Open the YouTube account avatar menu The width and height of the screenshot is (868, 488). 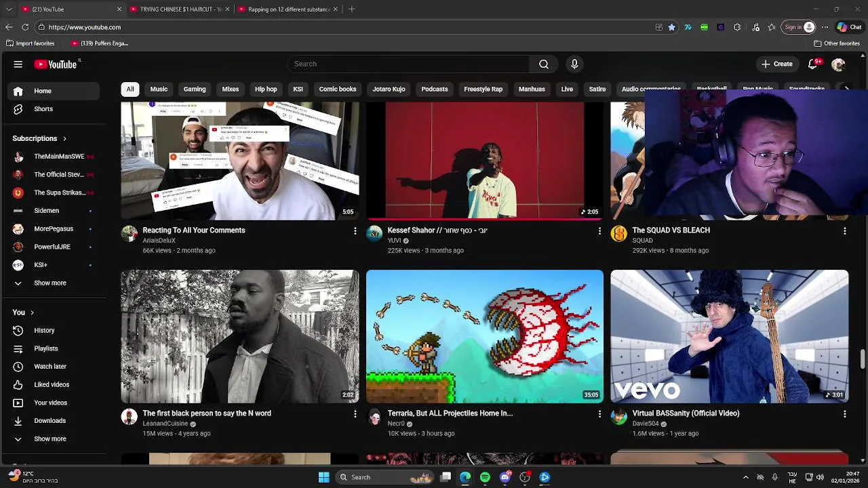839,64
